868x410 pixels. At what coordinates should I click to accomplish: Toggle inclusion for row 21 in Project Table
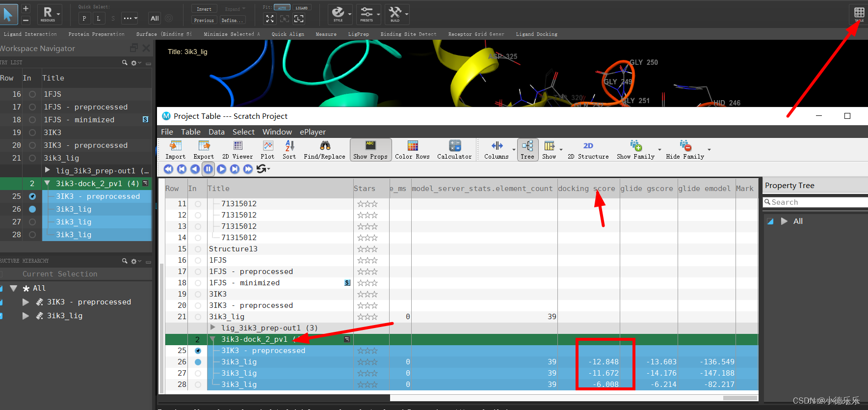coord(198,317)
